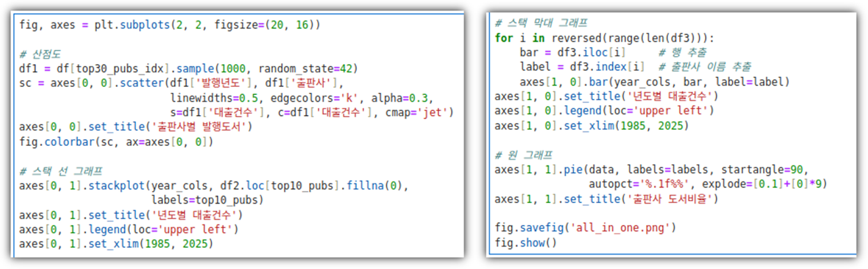The height and width of the screenshot is (269, 868).
Task: Click the line 'fig.show()'
Action: 525,243
